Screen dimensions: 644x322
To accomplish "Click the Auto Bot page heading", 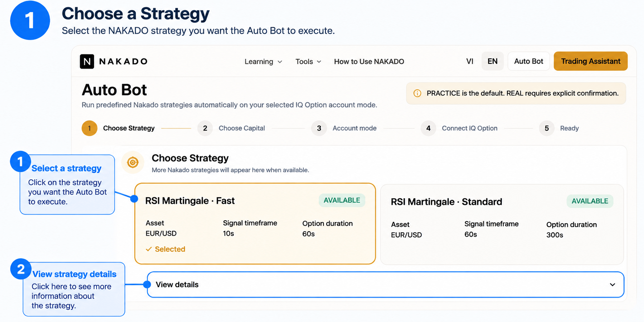I will click(114, 90).
